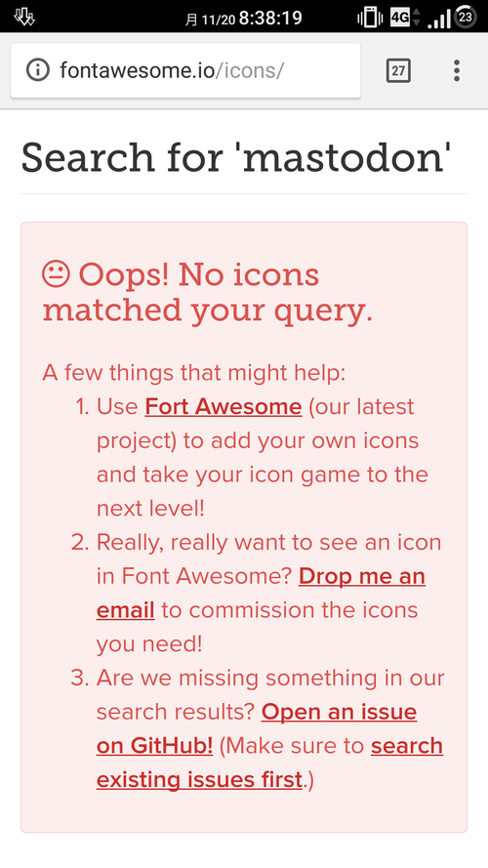The width and height of the screenshot is (488, 868).
Task: Tap the 11/20 date in status bar
Action: (219, 20)
